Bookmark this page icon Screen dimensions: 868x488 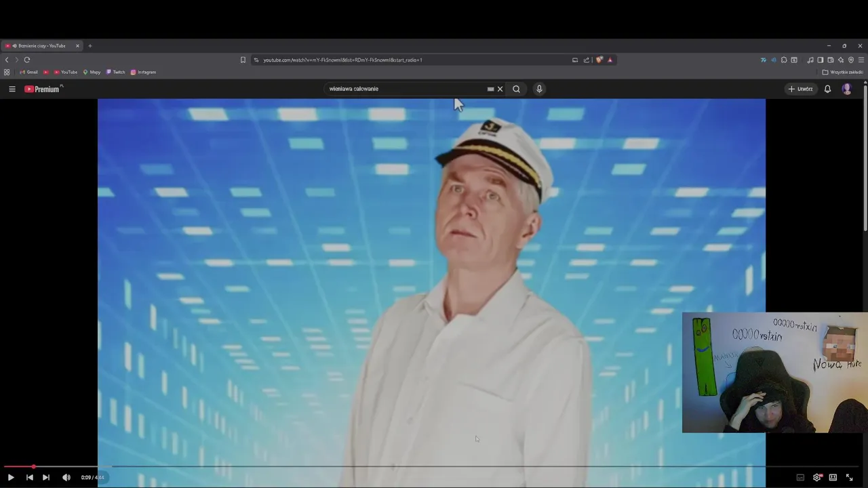(243, 60)
